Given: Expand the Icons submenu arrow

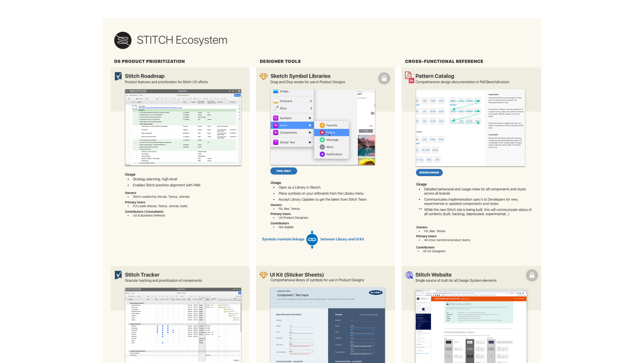Looking at the screenshot, I should pyautogui.click(x=310, y=125).
